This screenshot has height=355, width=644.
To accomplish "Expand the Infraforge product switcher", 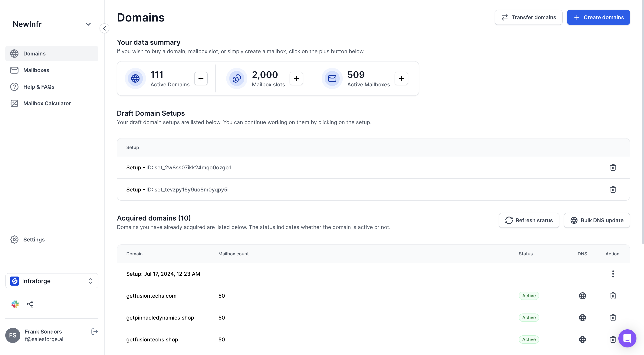I will tap(52, 281).
